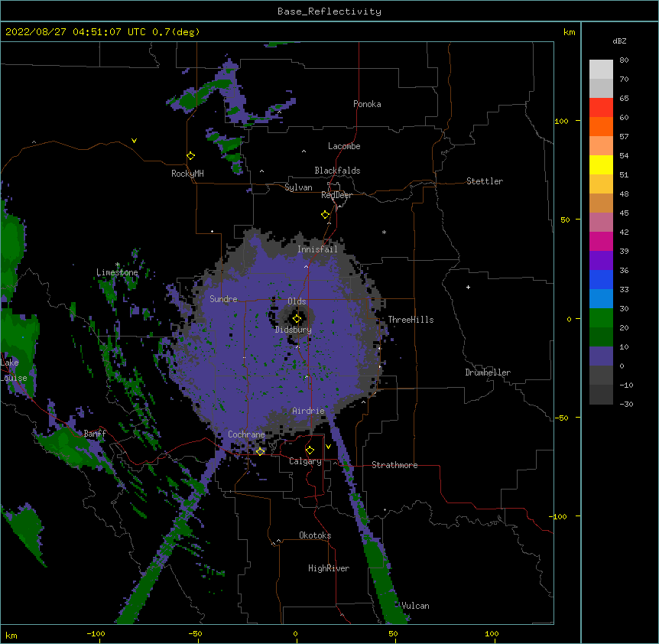Click the Cochrane label
The width and height of the screenshot is (659, 644).
click(246, 434)
